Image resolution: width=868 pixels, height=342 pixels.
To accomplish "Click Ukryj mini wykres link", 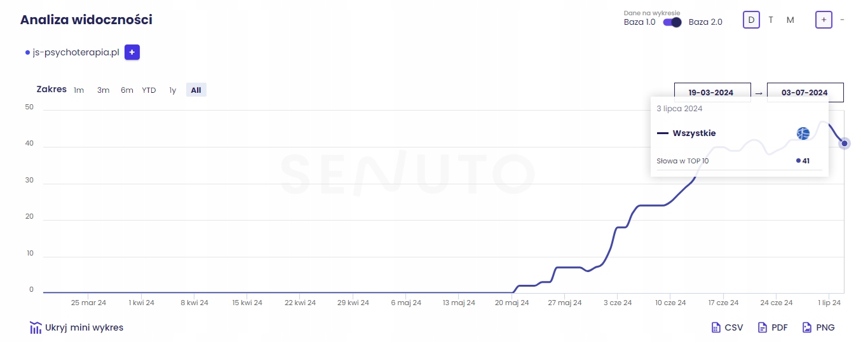I will [84, 328].
